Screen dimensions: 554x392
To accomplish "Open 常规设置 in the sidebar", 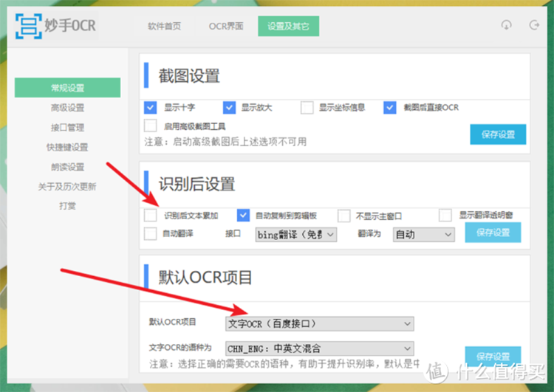I will pos(67,88).
